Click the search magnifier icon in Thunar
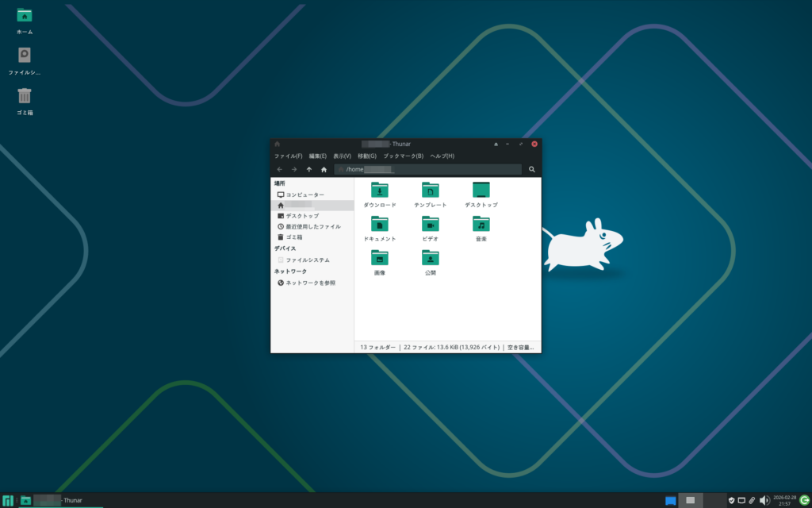This screenshot has width=812, height=508. (x=532, y=169)
